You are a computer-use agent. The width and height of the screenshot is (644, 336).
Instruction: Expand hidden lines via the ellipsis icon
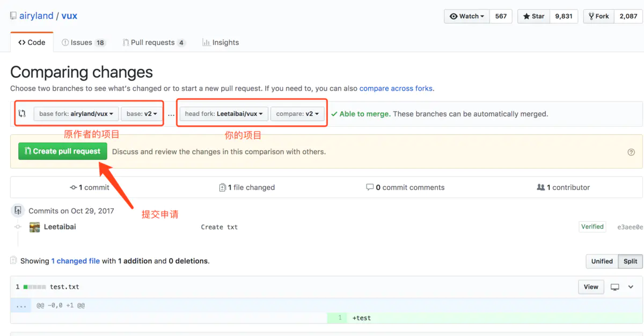21,305
